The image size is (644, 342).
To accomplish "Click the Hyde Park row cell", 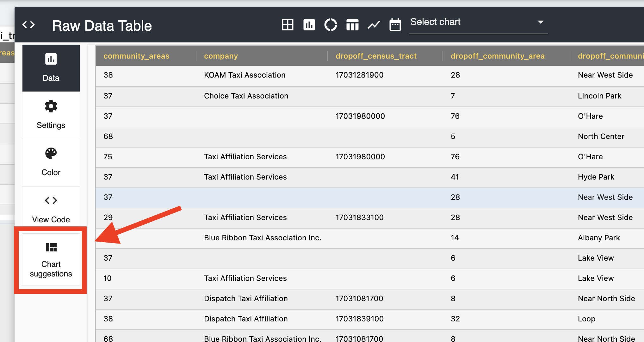I will click(596, 177).
